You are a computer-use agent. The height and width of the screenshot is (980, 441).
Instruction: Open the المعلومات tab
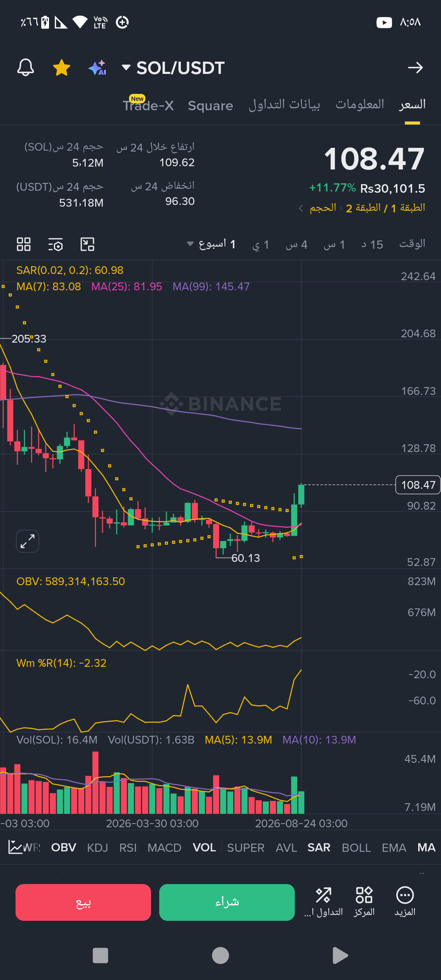click(x=360, y=105)
